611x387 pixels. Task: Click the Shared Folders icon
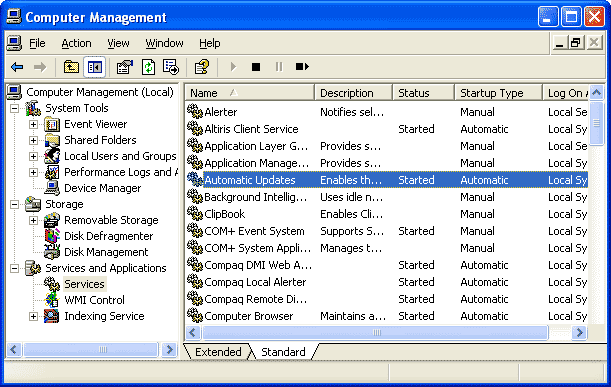click(x=52, y=140)
